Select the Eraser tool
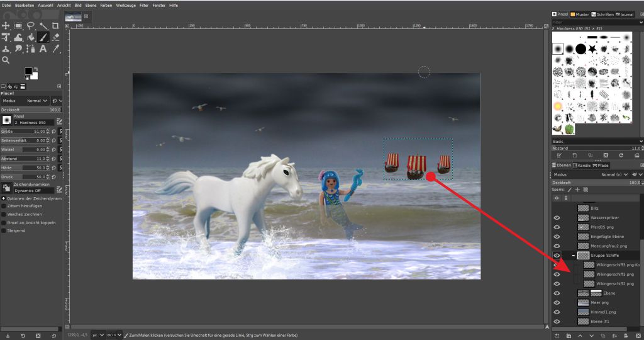 55,37
